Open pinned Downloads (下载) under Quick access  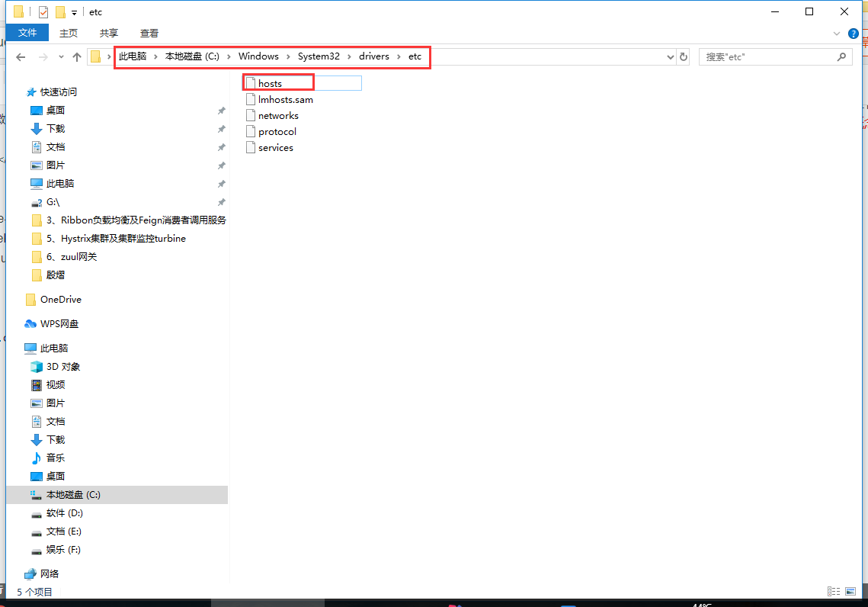point(56,128)
